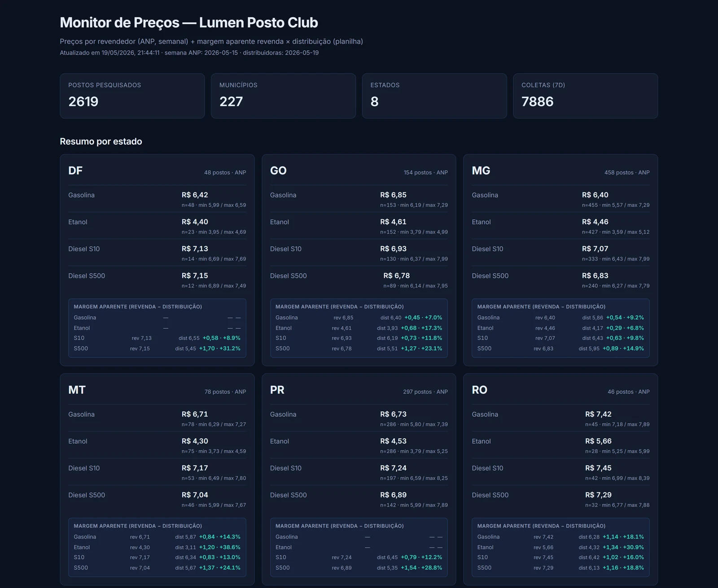Click the RO state card title

[479, 390]
